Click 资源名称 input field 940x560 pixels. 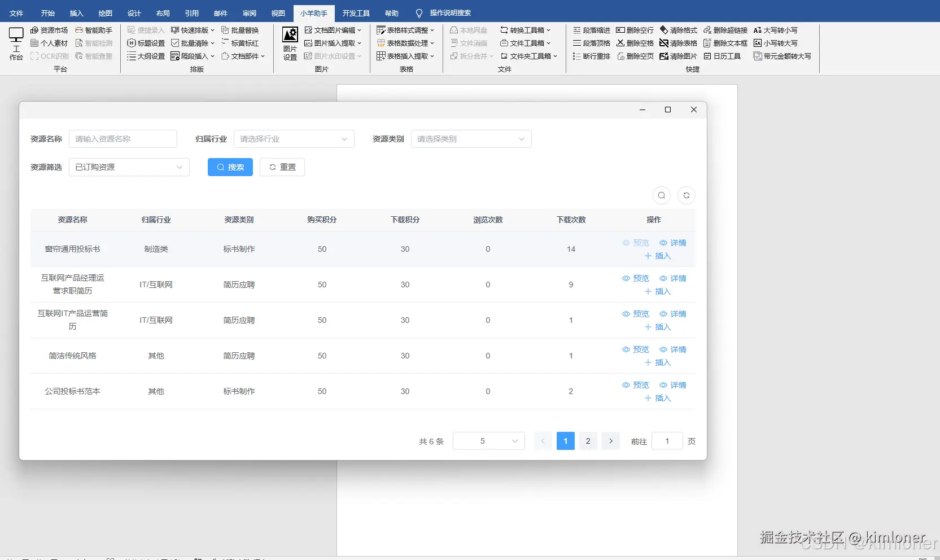(123, 139)
